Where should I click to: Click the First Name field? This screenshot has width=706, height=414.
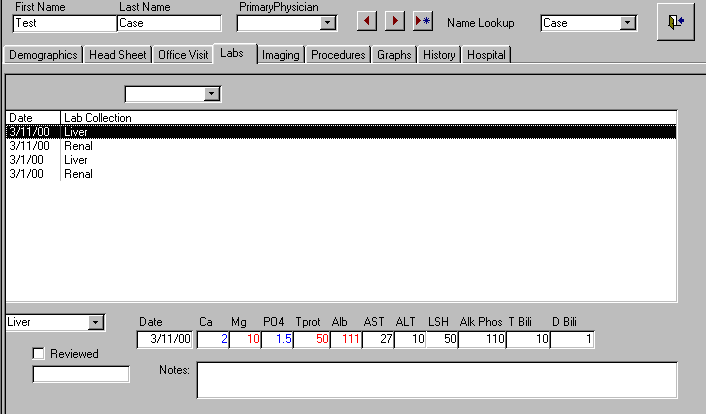pos(64,23)
